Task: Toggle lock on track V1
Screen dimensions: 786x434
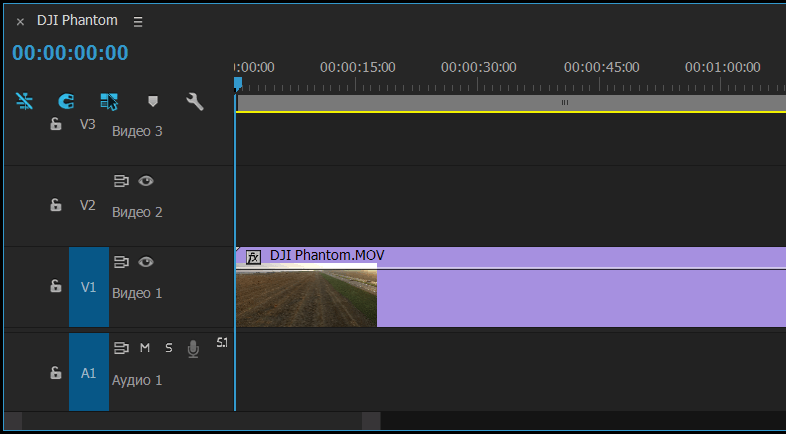Action: [x=56, y=286]
